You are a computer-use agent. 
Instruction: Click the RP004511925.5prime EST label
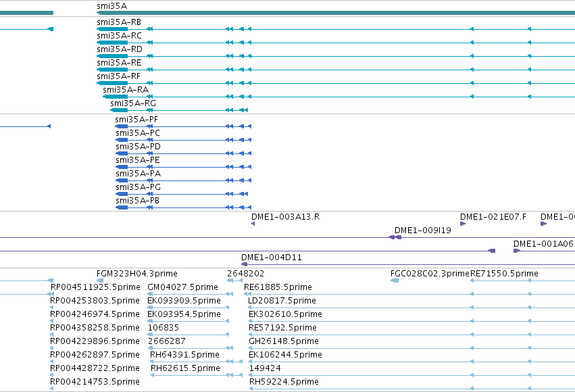(95, 287)
